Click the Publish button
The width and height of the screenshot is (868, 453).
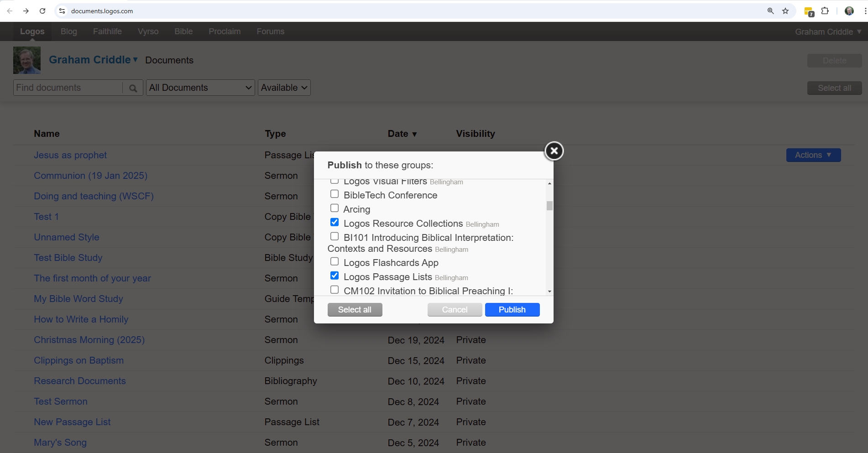(x=512, y=310)
